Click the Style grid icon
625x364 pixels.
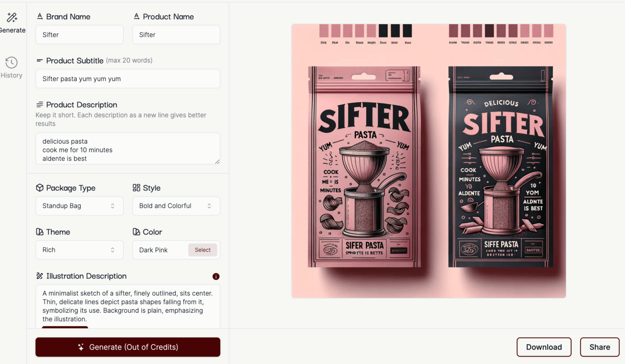click(x=136, y=188)
